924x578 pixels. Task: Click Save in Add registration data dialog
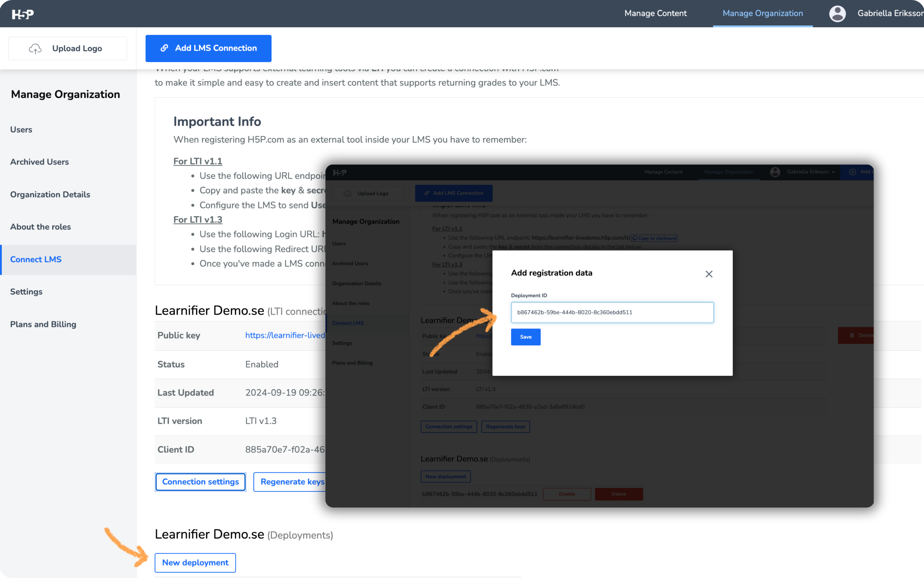pyautogui.click(x=526, y=337)
